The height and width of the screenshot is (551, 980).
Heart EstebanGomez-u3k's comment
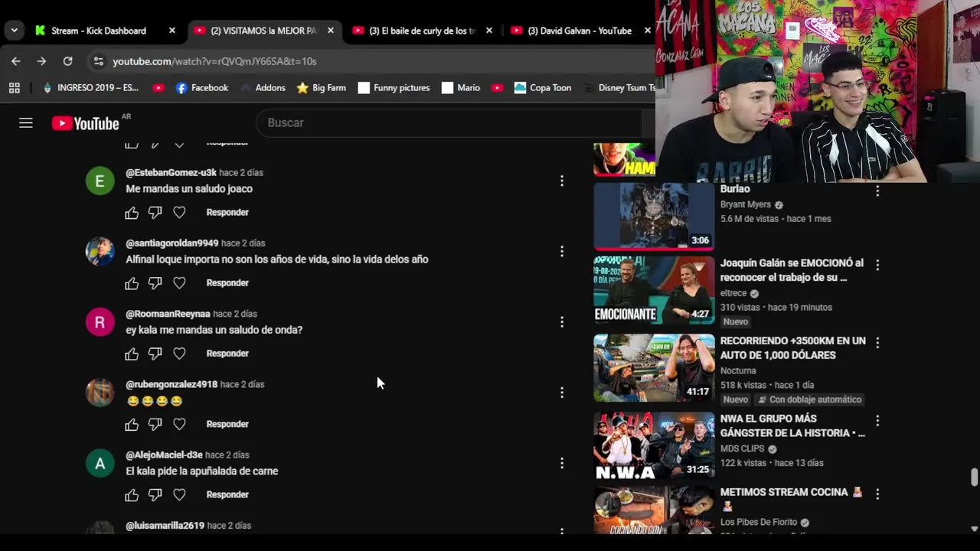tap(179, 213)
